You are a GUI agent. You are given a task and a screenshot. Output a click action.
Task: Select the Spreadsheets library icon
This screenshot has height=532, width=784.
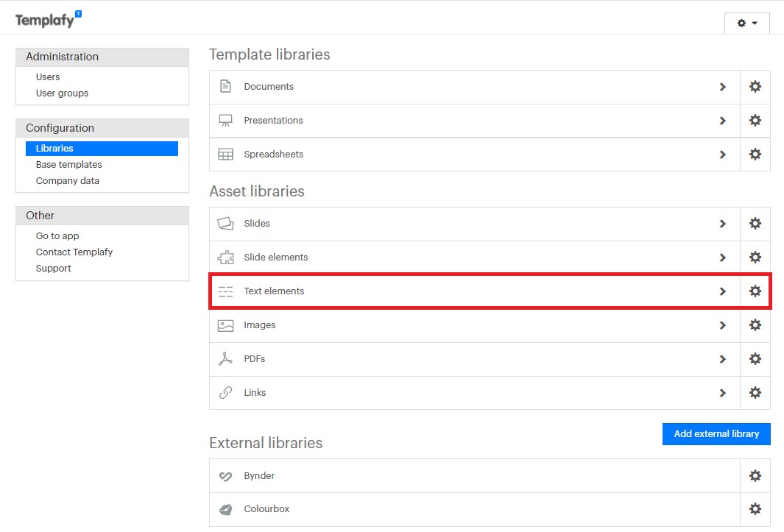click(225, 154)
